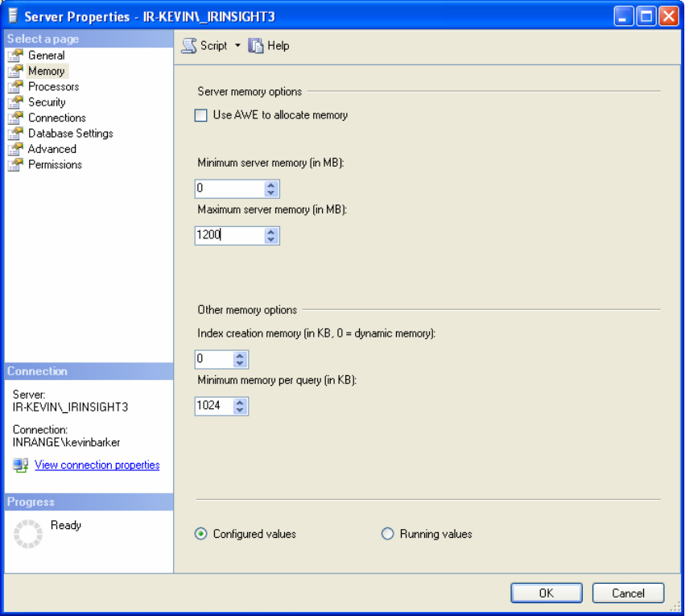Click the Advanced page icon

15,149
